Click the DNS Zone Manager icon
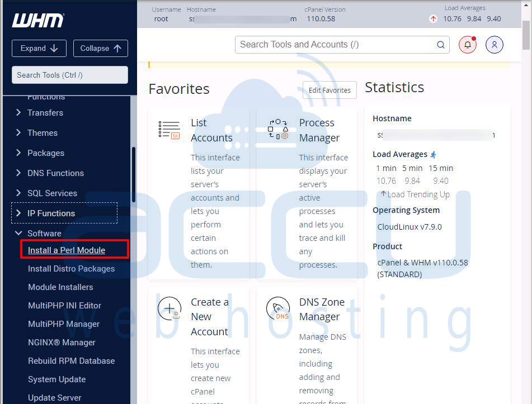Image resolution: width=532 pixels, height=404 pixels. pos(278,308)
